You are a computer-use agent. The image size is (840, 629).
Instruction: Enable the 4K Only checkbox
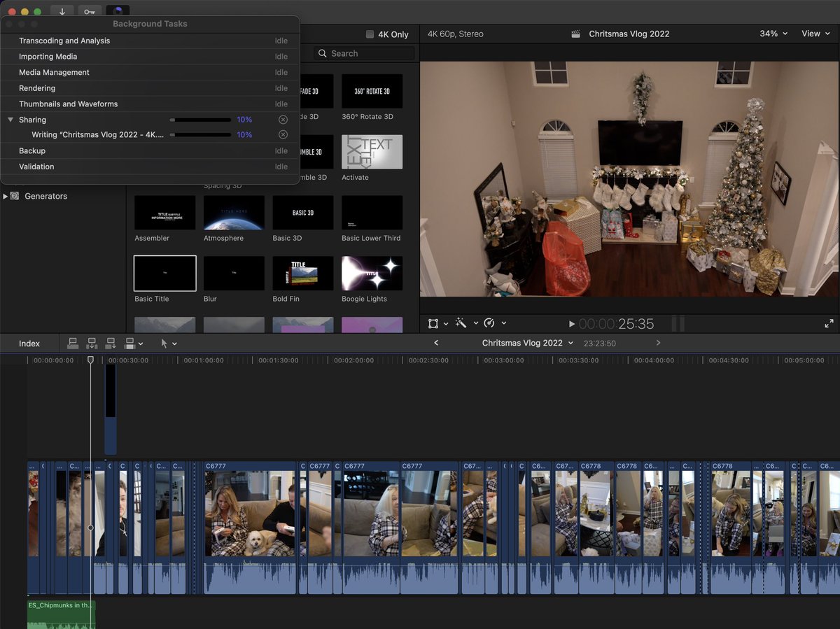[x=370, y=34]
